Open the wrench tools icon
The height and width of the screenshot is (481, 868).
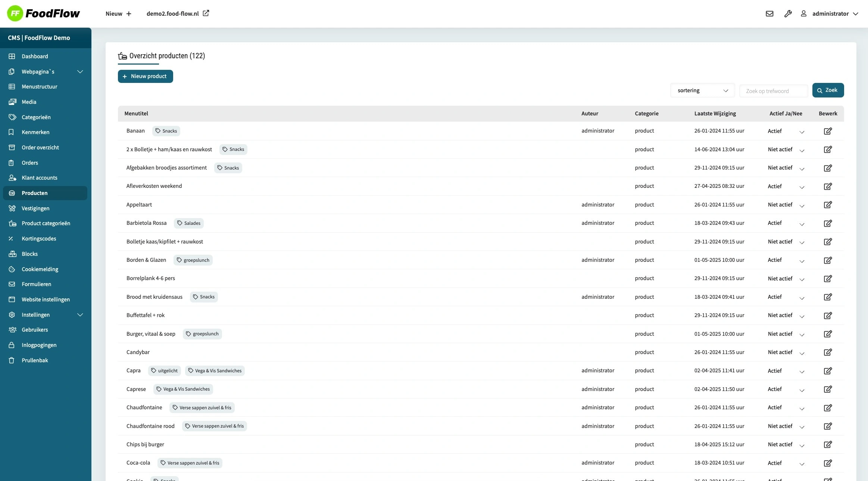[x=788, y=14]
